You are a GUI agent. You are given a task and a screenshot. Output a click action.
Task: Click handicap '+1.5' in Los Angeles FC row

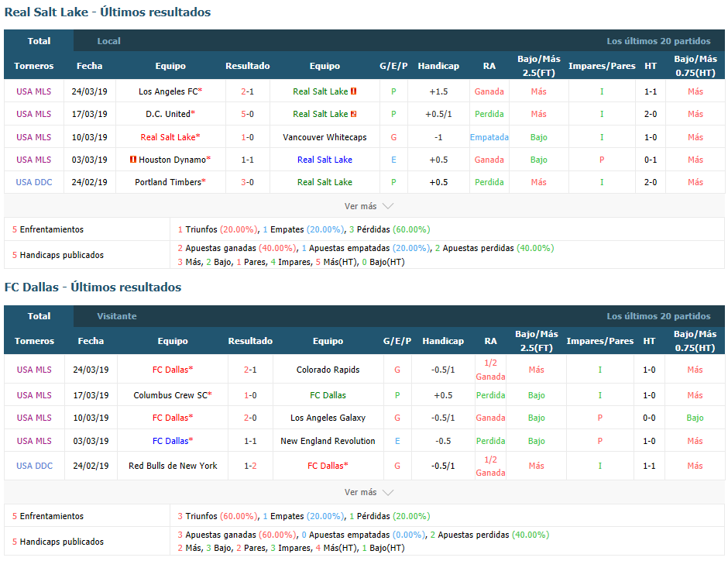[x=438, y=91]
